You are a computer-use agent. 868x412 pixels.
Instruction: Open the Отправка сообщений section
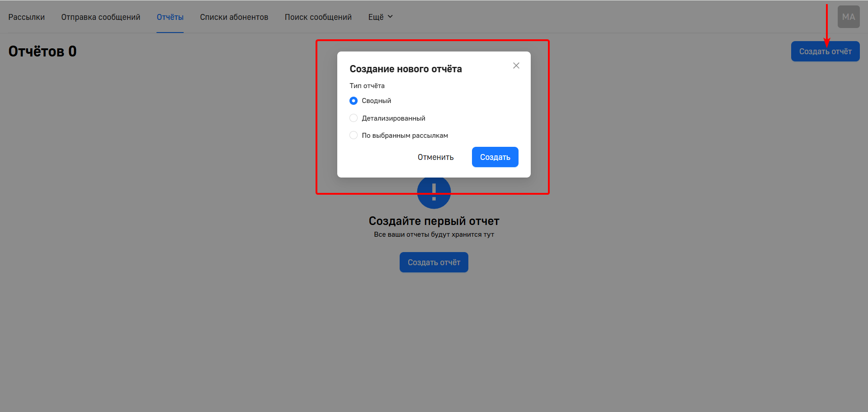click(x=100, y=17)
